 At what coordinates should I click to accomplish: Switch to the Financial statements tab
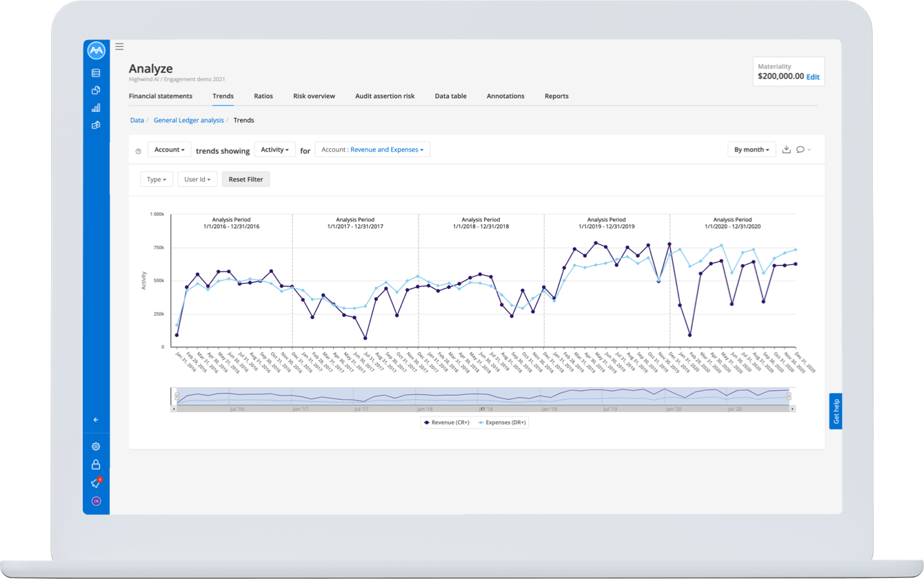(161, 96)
